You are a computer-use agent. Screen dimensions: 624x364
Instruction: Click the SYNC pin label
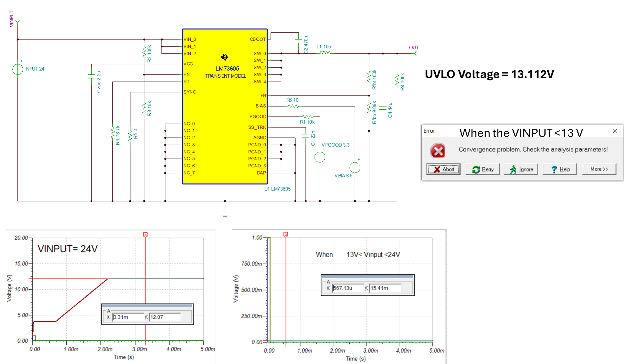190,92
